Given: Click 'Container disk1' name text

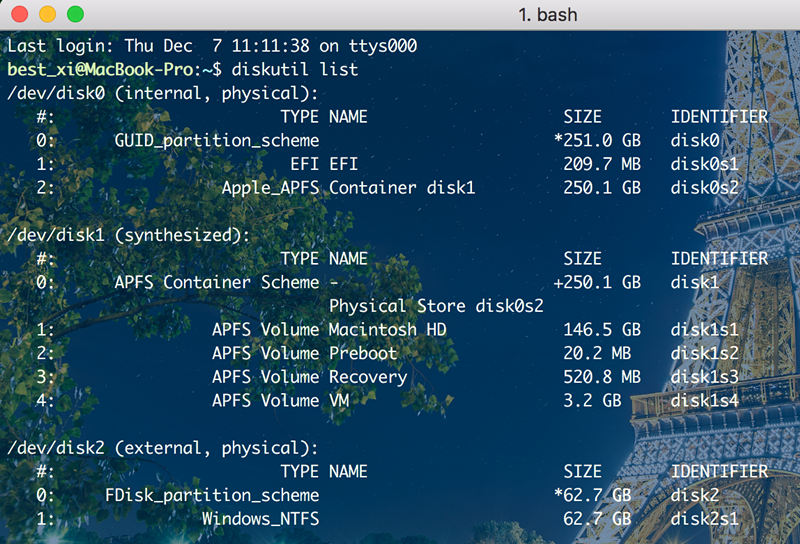Looking at the screenshot, I should 402,188.
